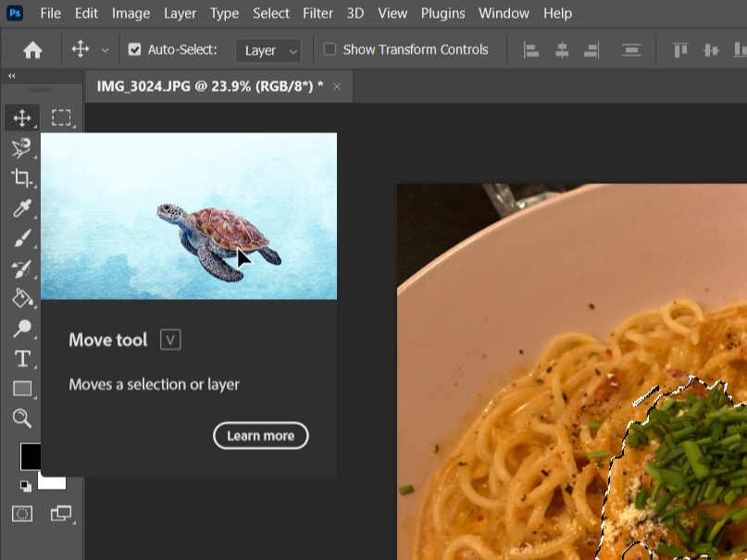Click Distribute vertically icon
Image resolution: width=747 pixels, height=560 pixels.
pos(631,50)
